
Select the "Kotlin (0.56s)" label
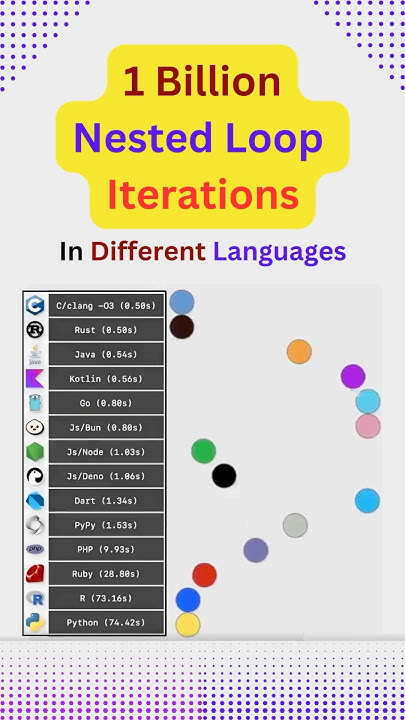point(106,378)
